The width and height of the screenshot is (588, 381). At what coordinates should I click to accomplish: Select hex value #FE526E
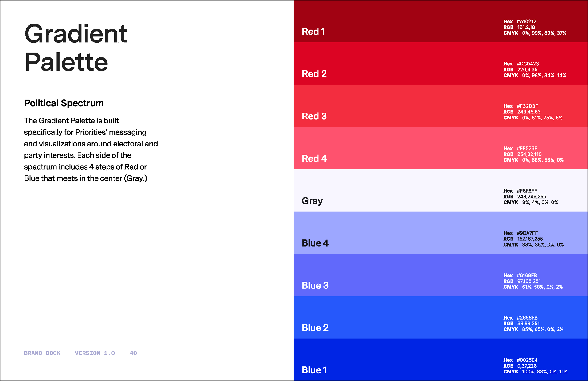coord(527,148)
